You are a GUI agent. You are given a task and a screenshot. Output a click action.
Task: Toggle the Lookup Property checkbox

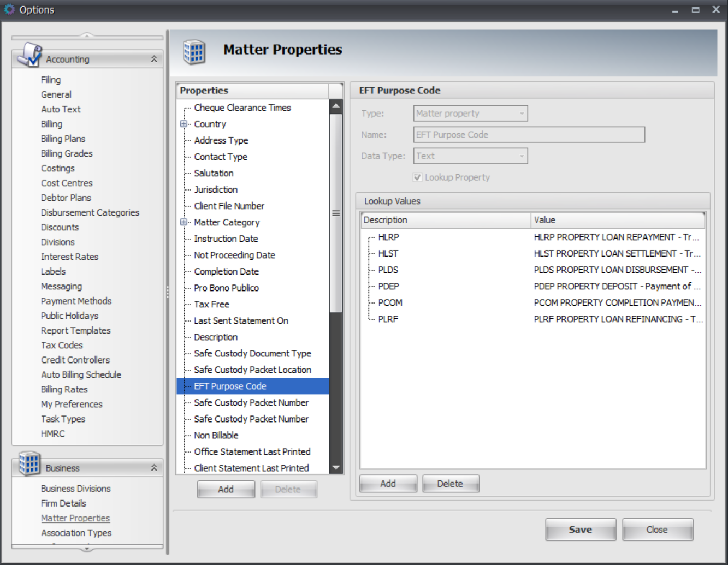[418, 177]
